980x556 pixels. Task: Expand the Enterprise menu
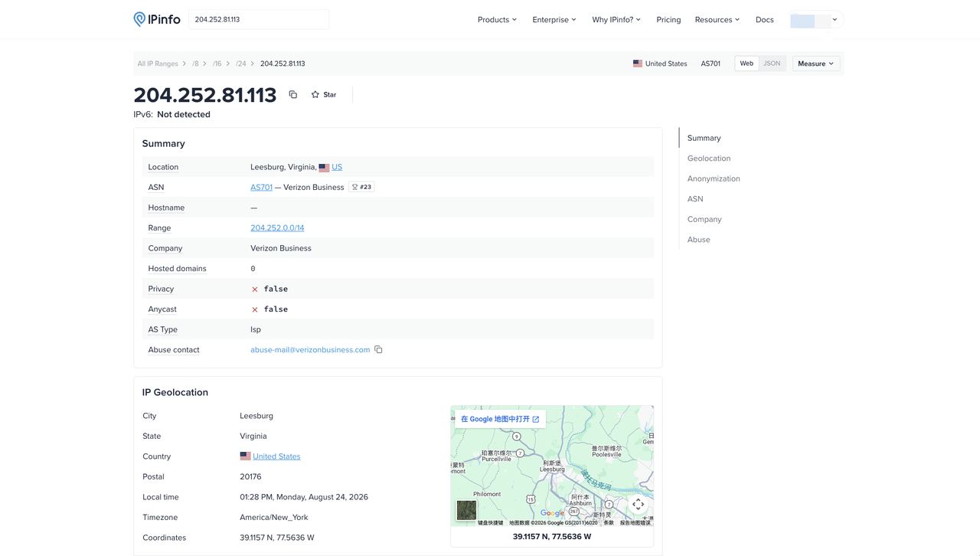554,19
